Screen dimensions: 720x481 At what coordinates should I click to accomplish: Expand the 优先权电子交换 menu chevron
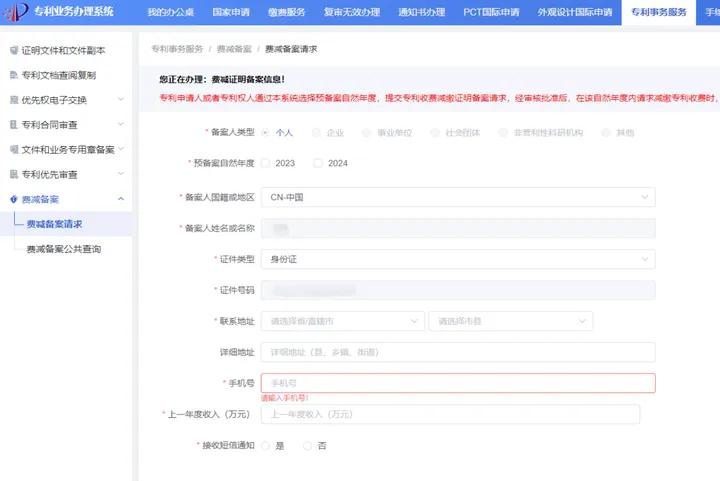click(x=121, y=99)
